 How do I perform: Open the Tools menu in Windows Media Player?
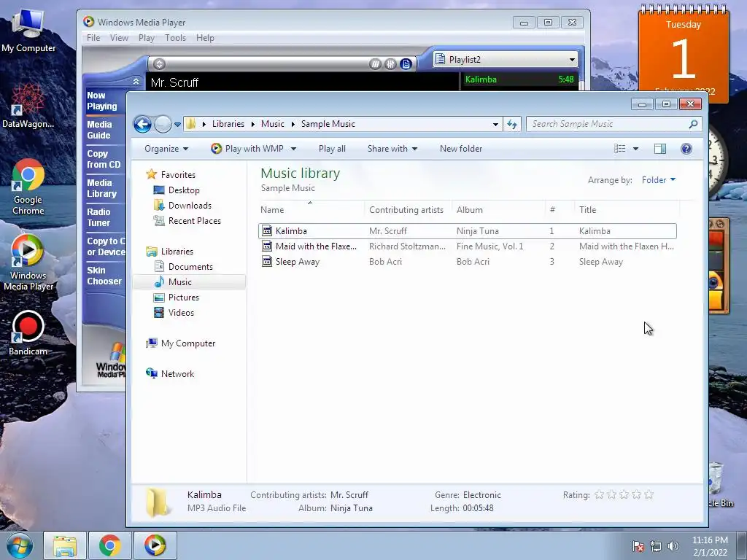[175, 38]
